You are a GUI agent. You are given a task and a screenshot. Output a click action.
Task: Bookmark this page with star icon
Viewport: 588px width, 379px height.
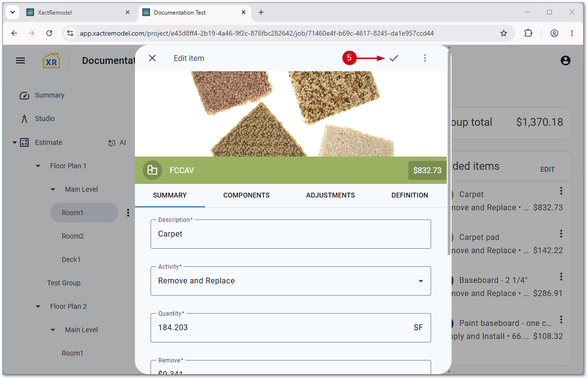coord(504,33)
